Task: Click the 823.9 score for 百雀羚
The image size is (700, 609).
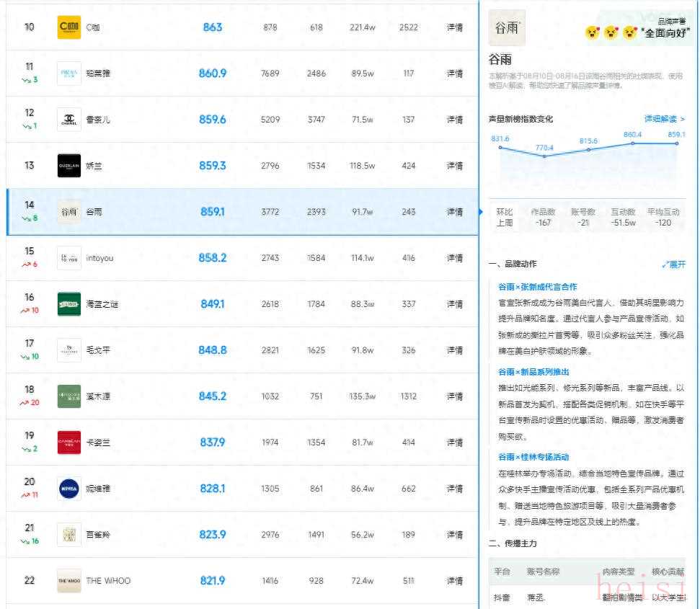Action: (213, 535)
